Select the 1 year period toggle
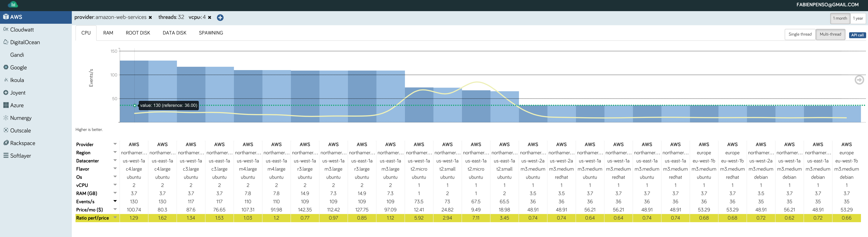Screen dimensions: 868x237 (858, 18)
